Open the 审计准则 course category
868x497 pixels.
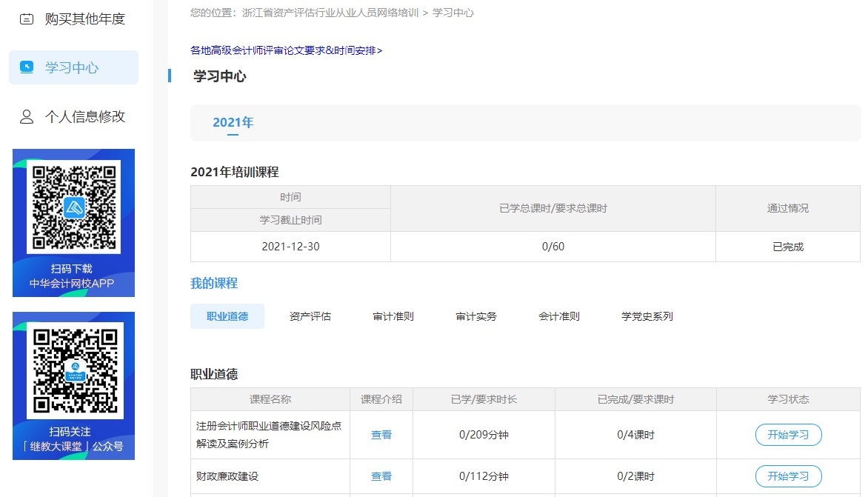393,316
